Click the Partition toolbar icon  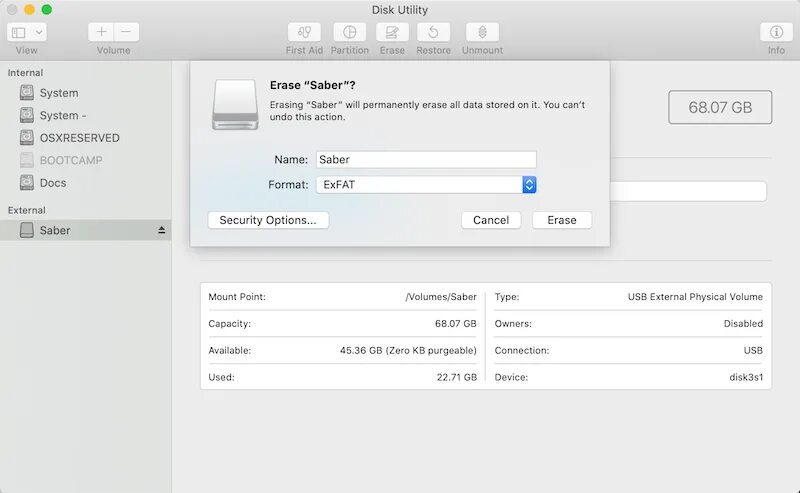[x=349, y=32]
